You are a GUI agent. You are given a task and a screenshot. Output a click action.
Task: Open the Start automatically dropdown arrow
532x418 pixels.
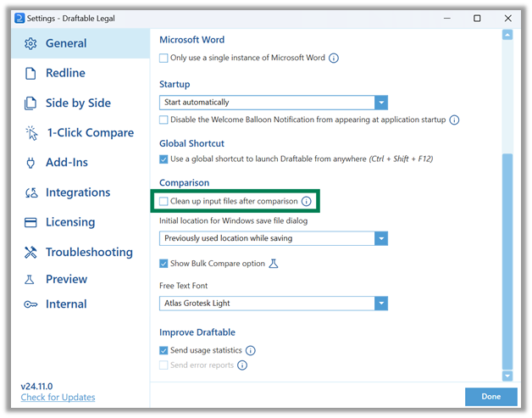coord(381,103)
